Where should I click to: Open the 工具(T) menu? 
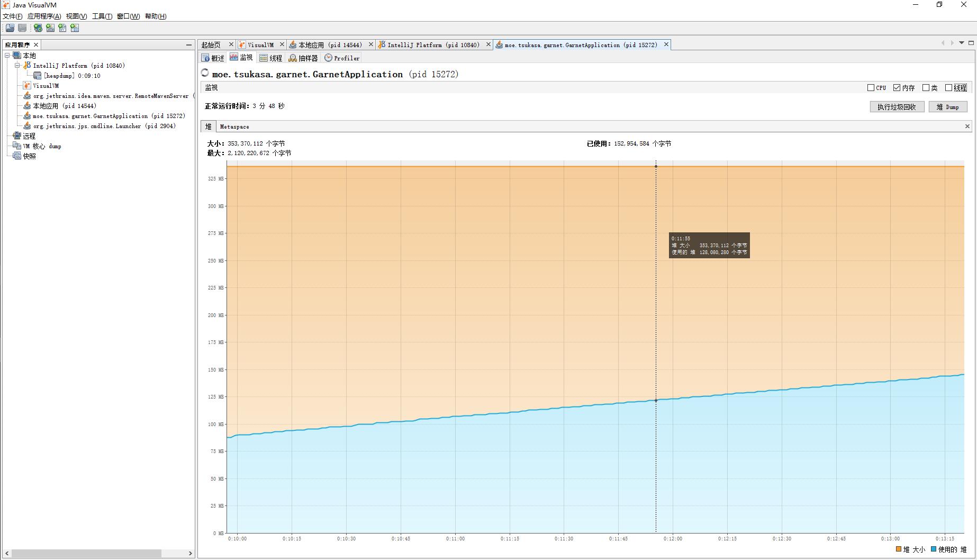click(102, 16)
